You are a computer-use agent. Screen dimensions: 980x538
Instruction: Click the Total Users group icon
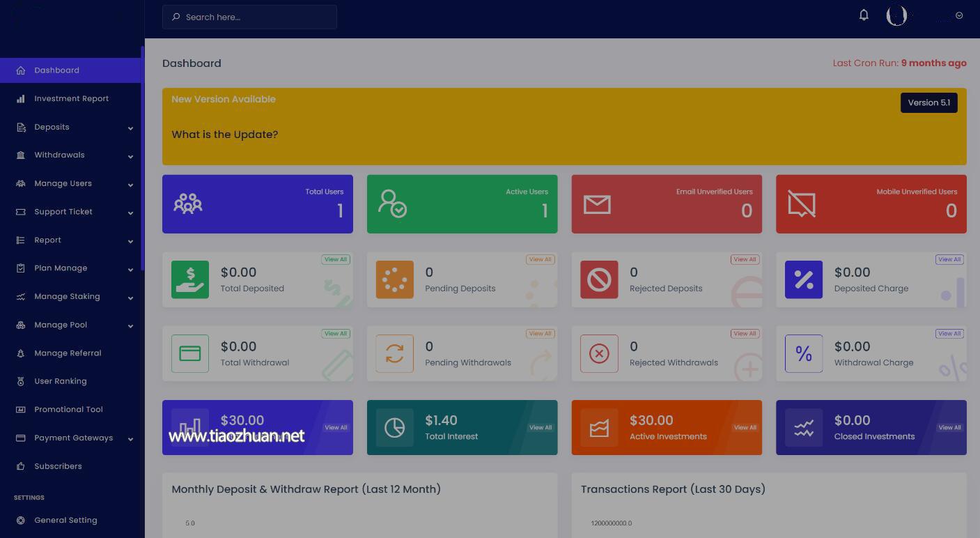[x=187, y=203]
